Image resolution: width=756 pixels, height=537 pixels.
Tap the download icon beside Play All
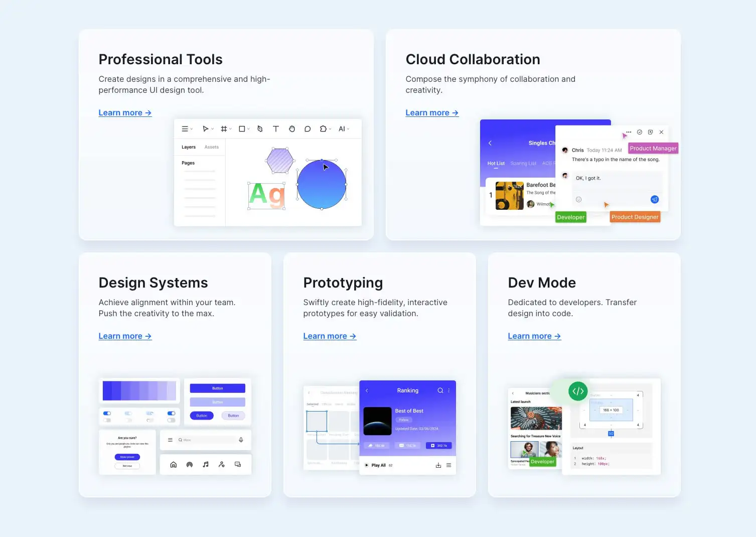[438, 465]
